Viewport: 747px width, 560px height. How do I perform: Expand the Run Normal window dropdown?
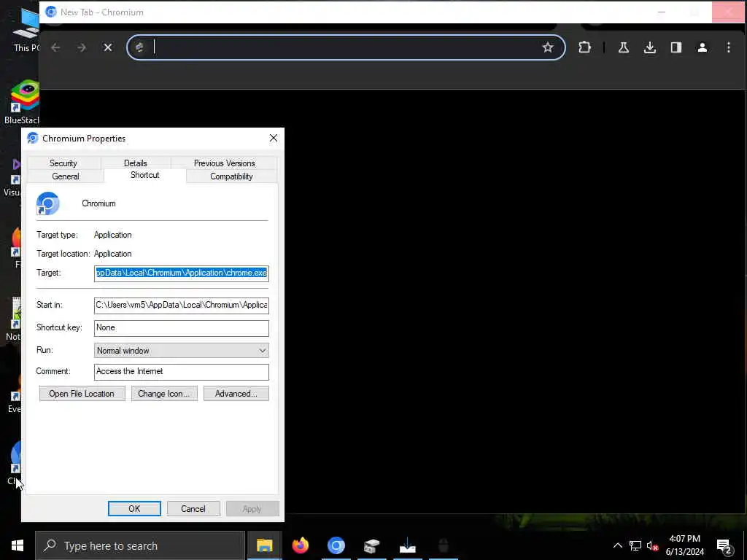182,351
